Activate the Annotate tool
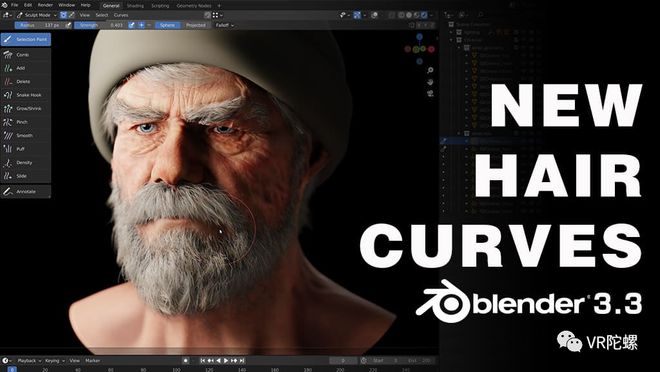Image resolution: width=660 pixels, height=372 pixels. click(x=25, y=191)
